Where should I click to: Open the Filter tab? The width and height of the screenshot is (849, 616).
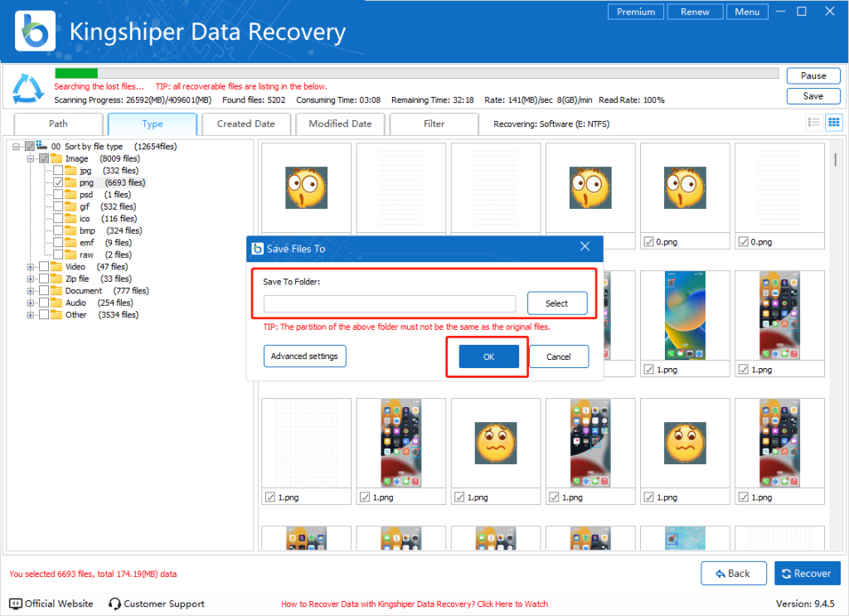pos(434,124)
